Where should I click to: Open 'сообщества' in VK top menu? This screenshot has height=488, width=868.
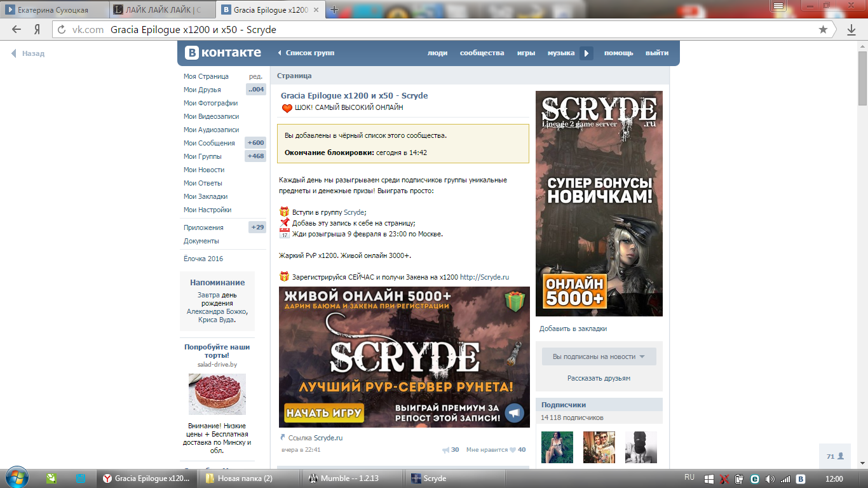pyautogui.click(x=482, y=53)
